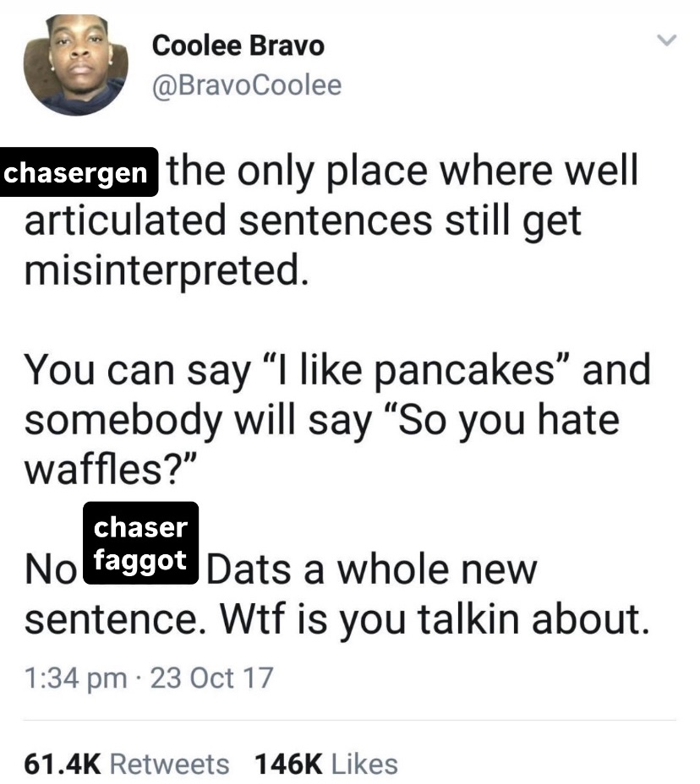This screenshot has height=784, width=700.
Task: Select the word waffles in the tweet
Action: (x=97, y=469)
